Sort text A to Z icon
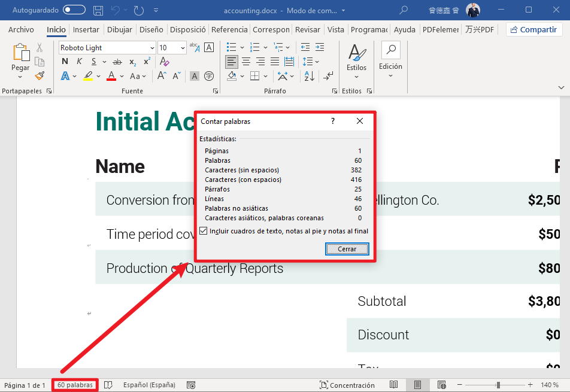The width and height of the screenshot is (570, 392). click(310, 76)
